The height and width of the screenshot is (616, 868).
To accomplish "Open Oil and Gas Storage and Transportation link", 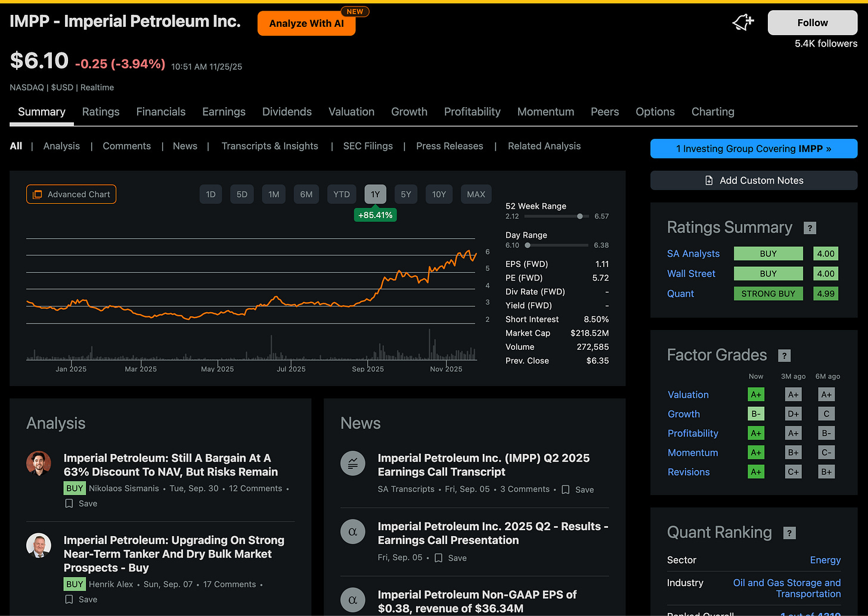I will point(787,588).
